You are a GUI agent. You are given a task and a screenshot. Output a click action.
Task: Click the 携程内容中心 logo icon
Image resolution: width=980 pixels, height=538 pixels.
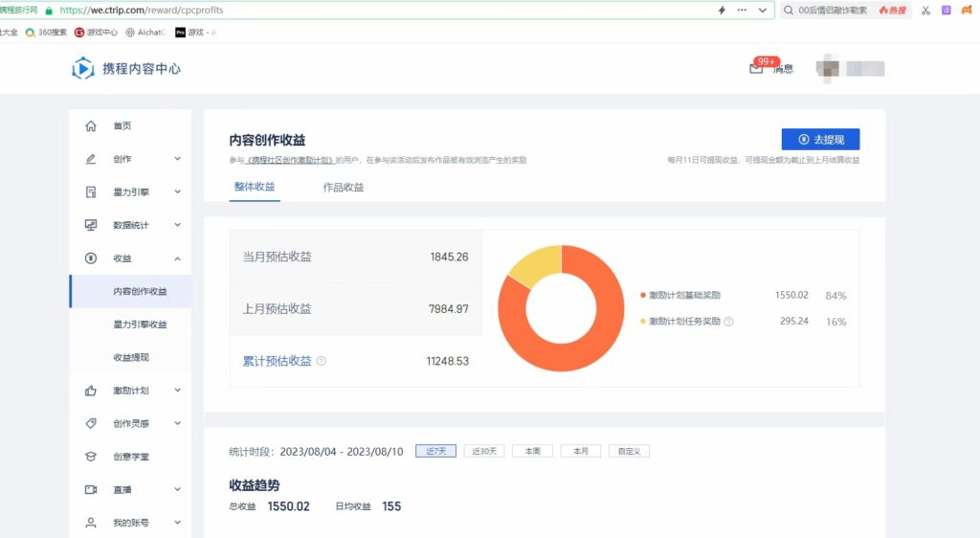tap(83, 68)
